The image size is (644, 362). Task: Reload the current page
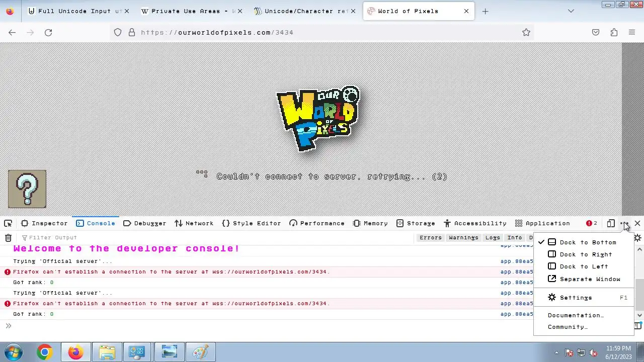pyautogui.click(x=48, y=32)
